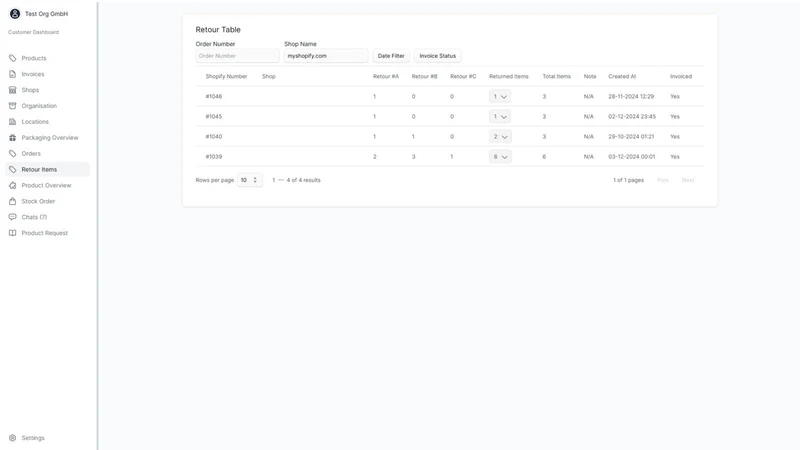Click the Invoiced column header
800x450 pixels.
[x=681, y=77]
